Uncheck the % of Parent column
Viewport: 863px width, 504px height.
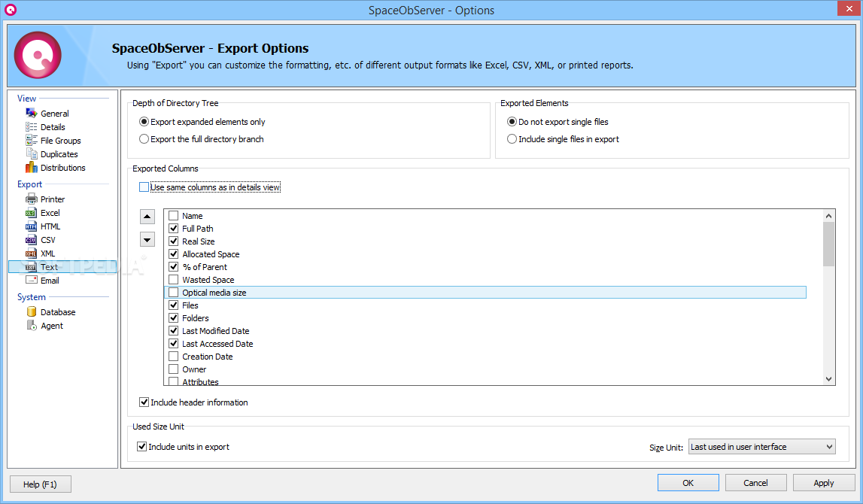click(x=173, y=267)
